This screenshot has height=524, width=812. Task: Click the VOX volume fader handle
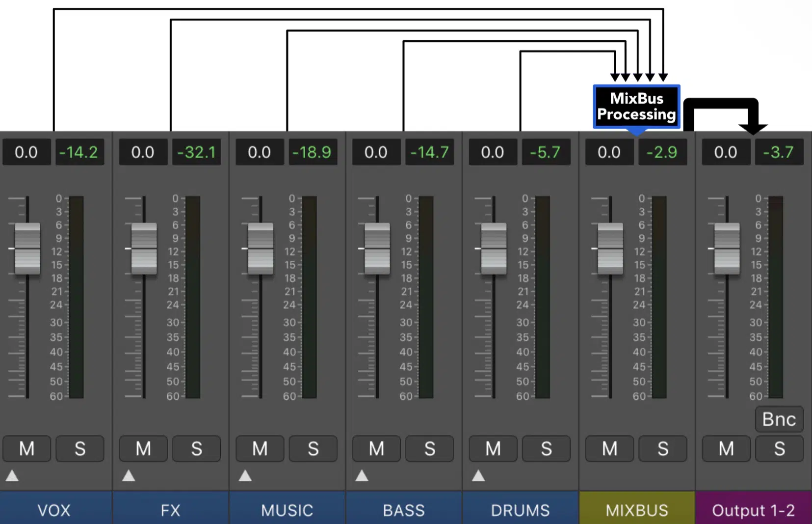[27, 248]
